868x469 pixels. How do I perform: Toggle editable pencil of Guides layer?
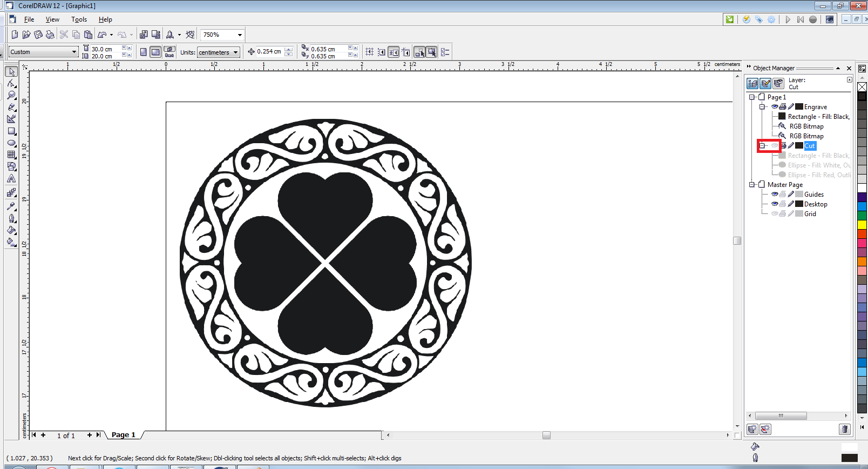[x=791, y=195]
